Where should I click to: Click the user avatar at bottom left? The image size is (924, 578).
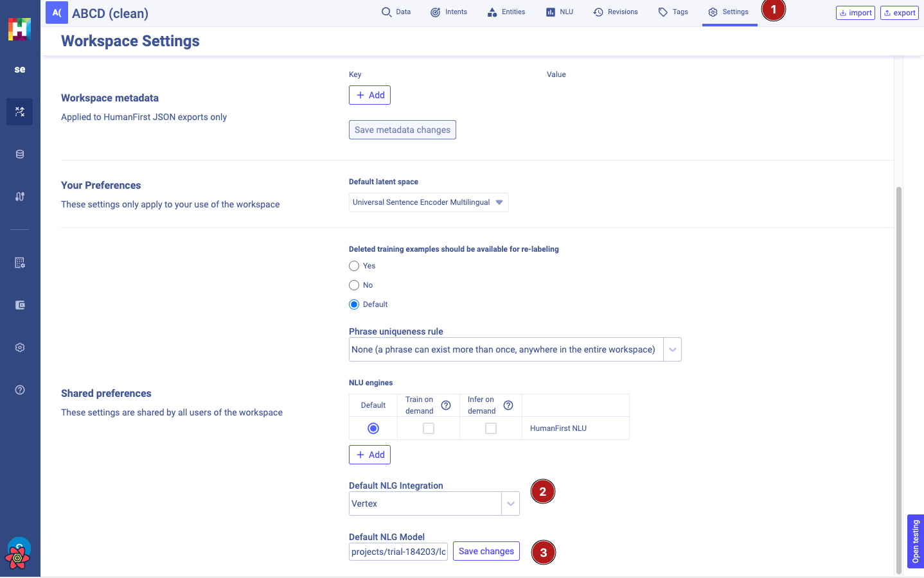[x=19, y=552]
